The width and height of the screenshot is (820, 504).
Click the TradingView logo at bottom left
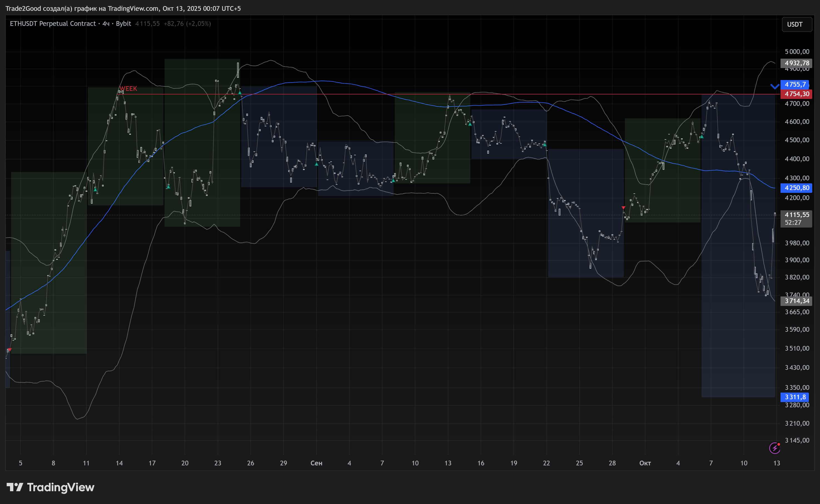[50, 487]
